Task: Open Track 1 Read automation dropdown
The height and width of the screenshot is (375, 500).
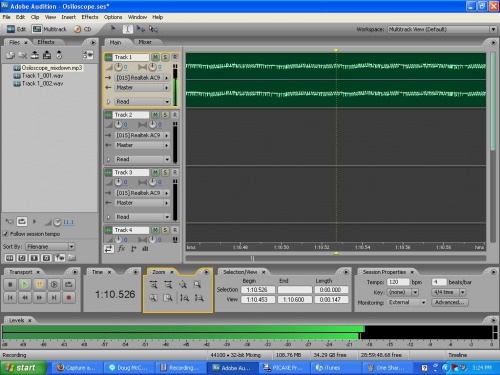Action: point(143,102)
